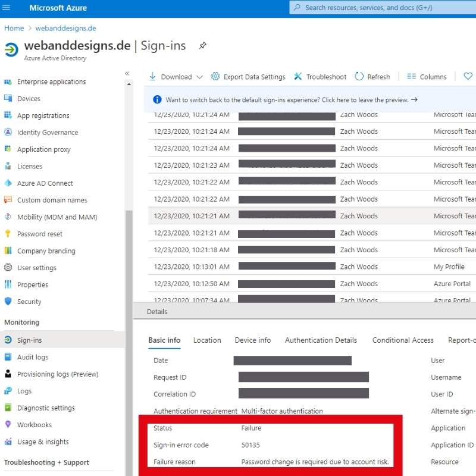Click the sidebar vertical scrollbar thumb
Screen dimensions: 476x476
[x=129, y=343]
